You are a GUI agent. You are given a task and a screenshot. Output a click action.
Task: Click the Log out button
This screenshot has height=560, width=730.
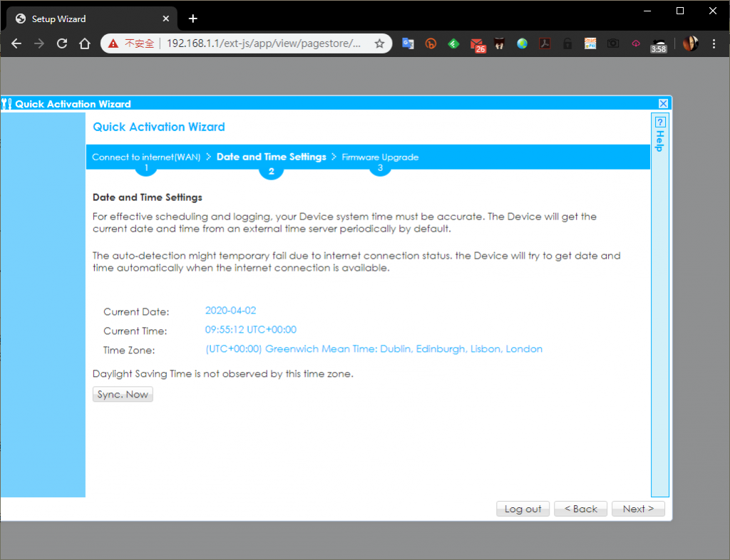click(x=523, y=509)
